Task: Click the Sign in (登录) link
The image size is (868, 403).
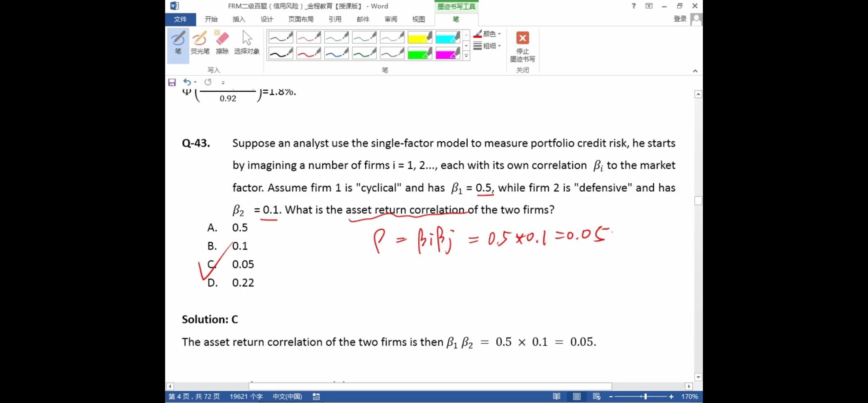Action: (x=680, y=19)
